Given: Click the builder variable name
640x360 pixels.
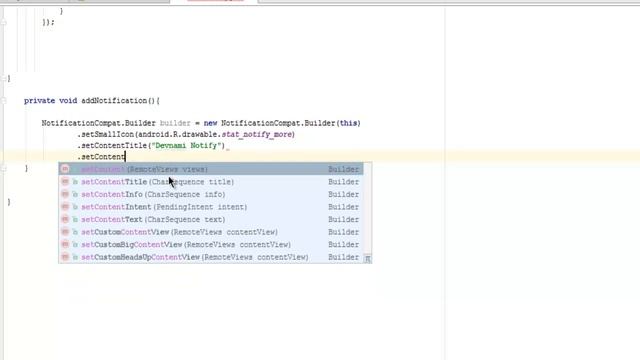Looking at the screenshot, I should (x=175, y=123).
